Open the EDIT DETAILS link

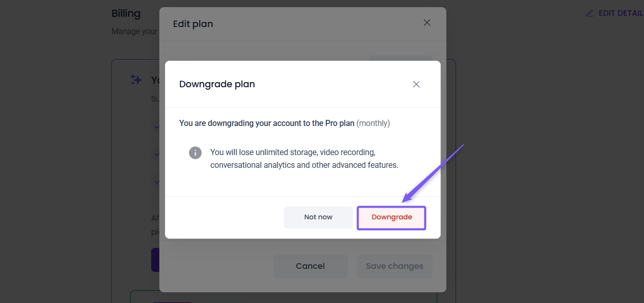[621, 13]
